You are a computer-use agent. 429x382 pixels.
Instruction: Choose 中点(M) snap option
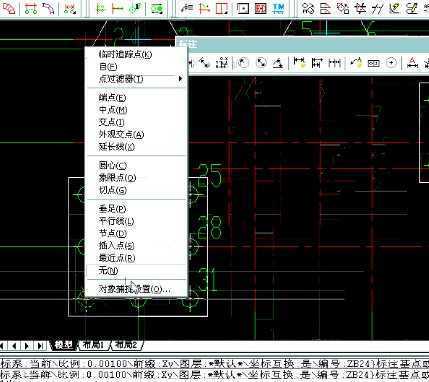(136, 110)
